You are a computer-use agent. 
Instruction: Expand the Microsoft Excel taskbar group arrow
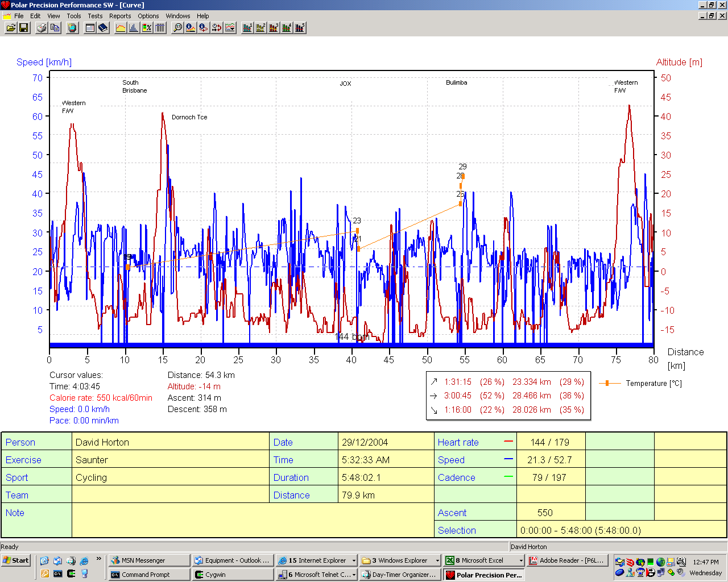point(520,560)
